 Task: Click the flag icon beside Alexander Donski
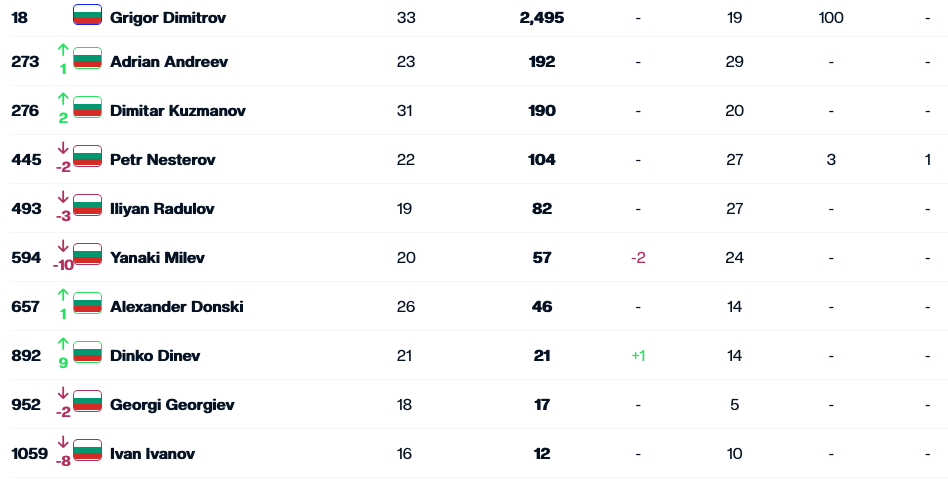(x=88, y=304)
